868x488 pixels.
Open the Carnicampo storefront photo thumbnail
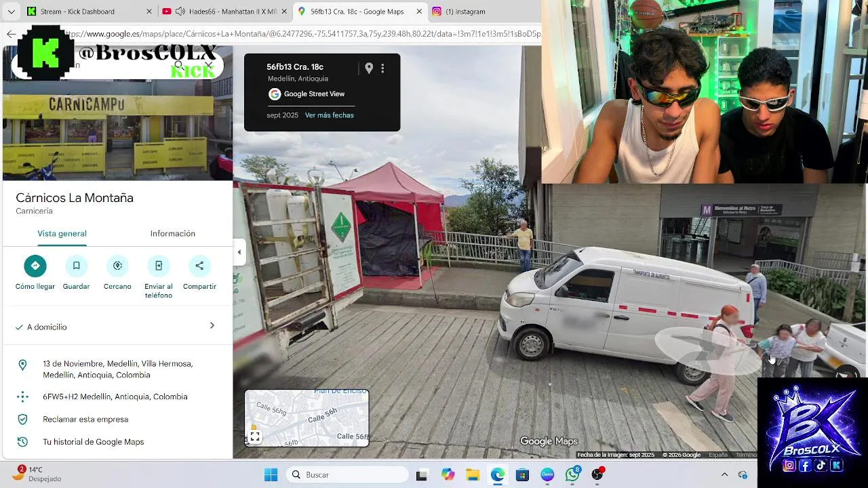[x=117, y=131]
